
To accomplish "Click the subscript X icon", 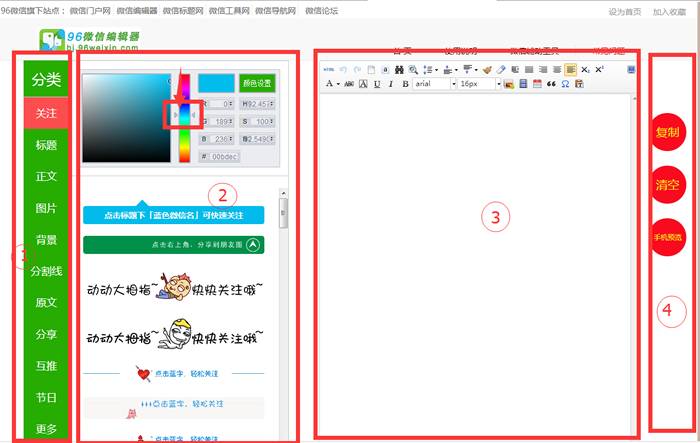I will click(x=585, y=70).
